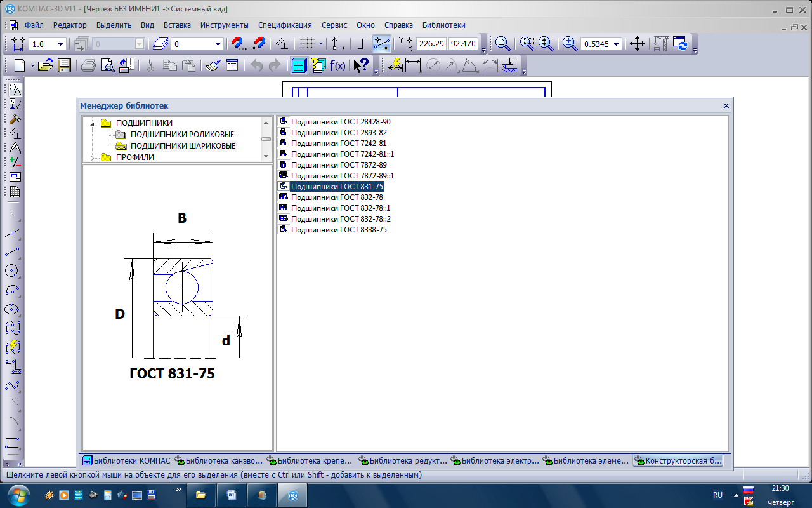Close the Менеджер библиотек panel

pos(726,106)
